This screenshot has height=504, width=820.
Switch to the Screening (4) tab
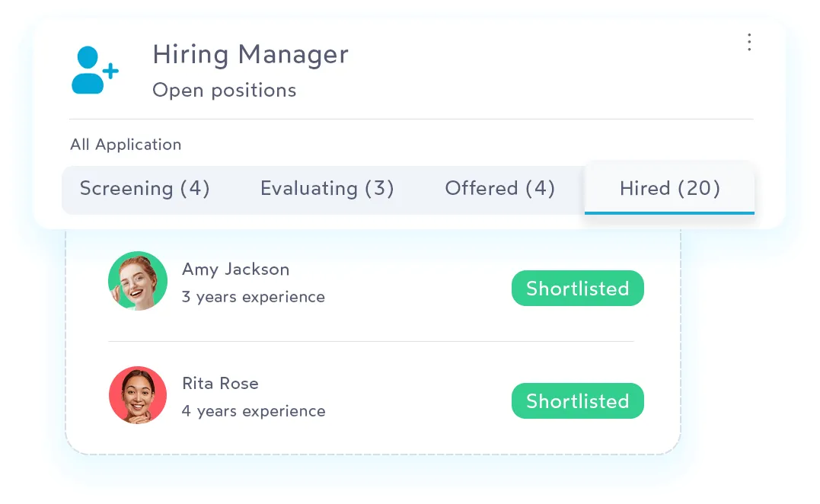145,189
